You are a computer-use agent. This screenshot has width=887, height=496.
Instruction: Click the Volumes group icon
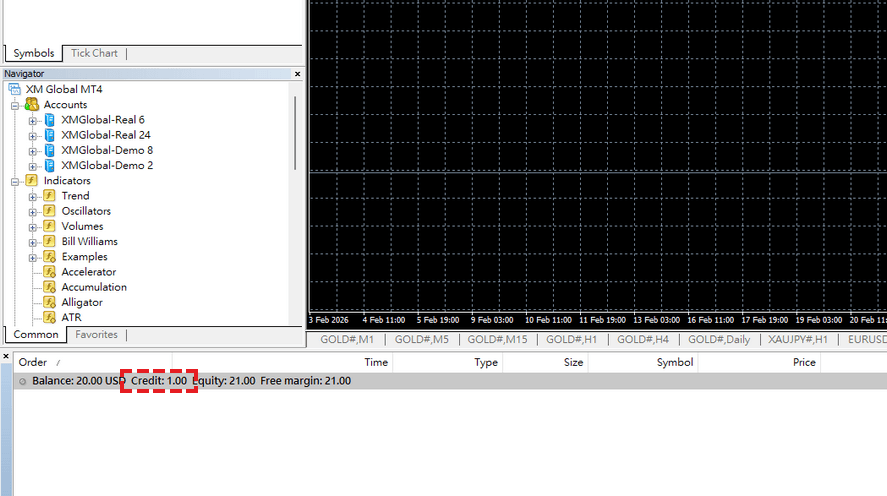pos(50,226)
